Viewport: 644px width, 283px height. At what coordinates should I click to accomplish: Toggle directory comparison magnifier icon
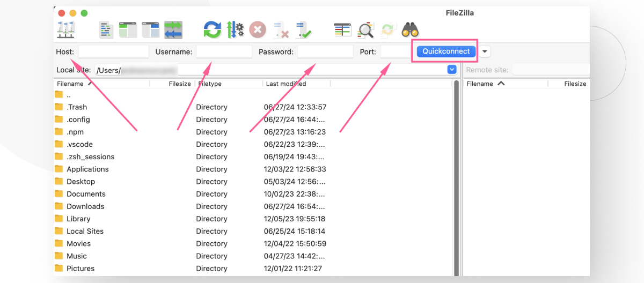point(365,29)
